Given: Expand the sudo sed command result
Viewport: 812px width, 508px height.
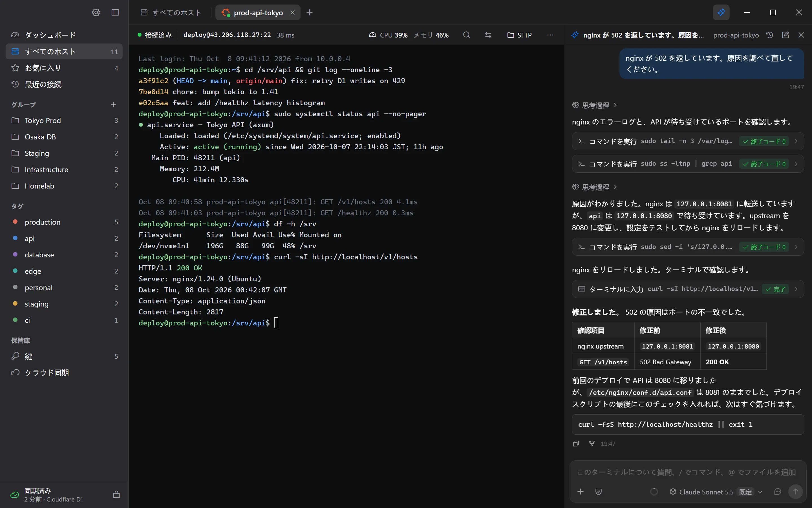Looking at the screenshot, I should coord(687,247).
